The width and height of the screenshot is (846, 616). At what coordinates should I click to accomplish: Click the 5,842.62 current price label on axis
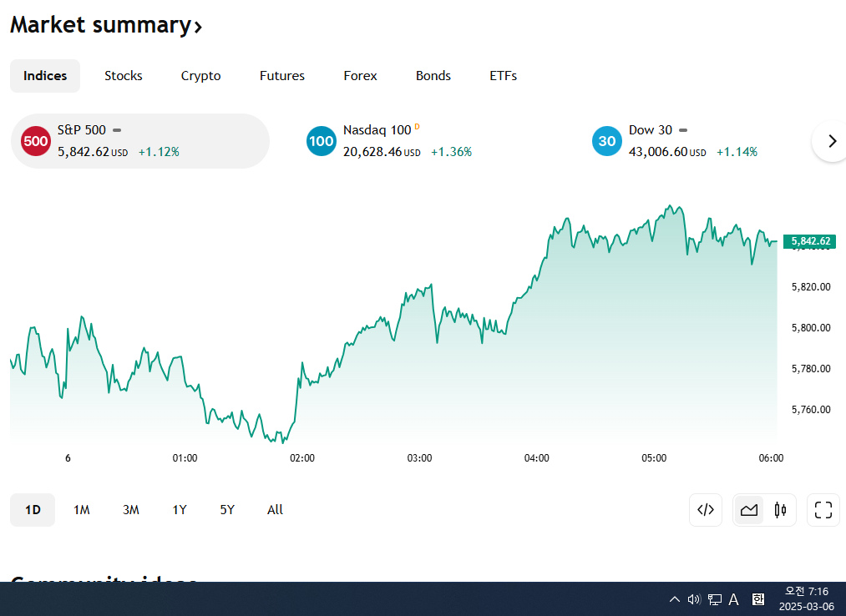tap(810, 241)
